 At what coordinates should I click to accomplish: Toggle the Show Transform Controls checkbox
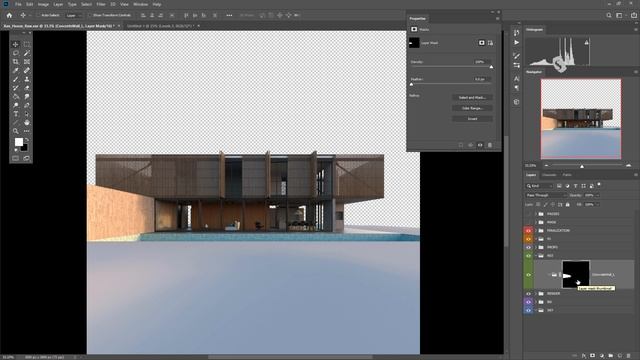pos(91,15)
